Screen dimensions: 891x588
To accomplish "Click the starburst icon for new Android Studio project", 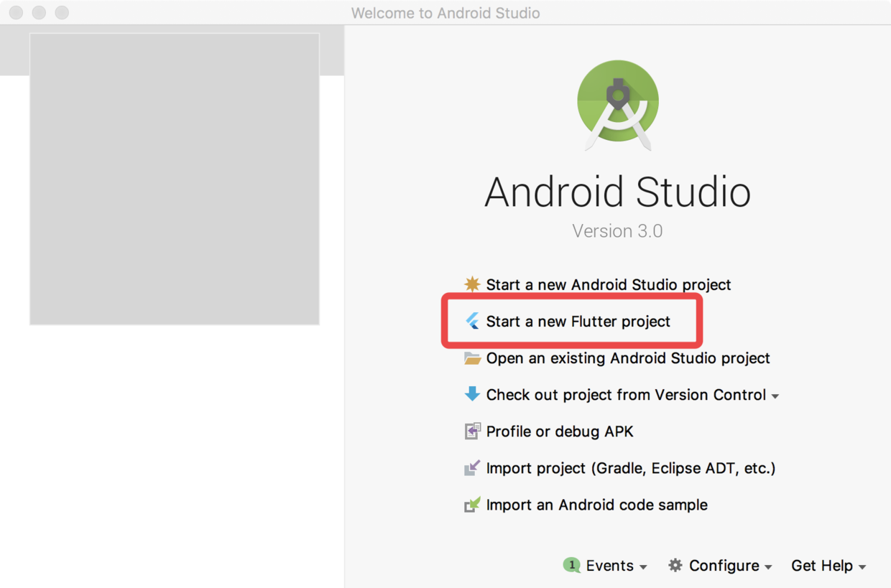I will coord(472,284).
